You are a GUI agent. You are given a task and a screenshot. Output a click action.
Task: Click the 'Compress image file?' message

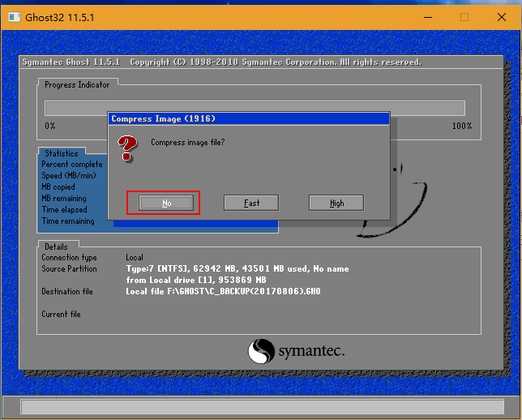click(188, 143)
